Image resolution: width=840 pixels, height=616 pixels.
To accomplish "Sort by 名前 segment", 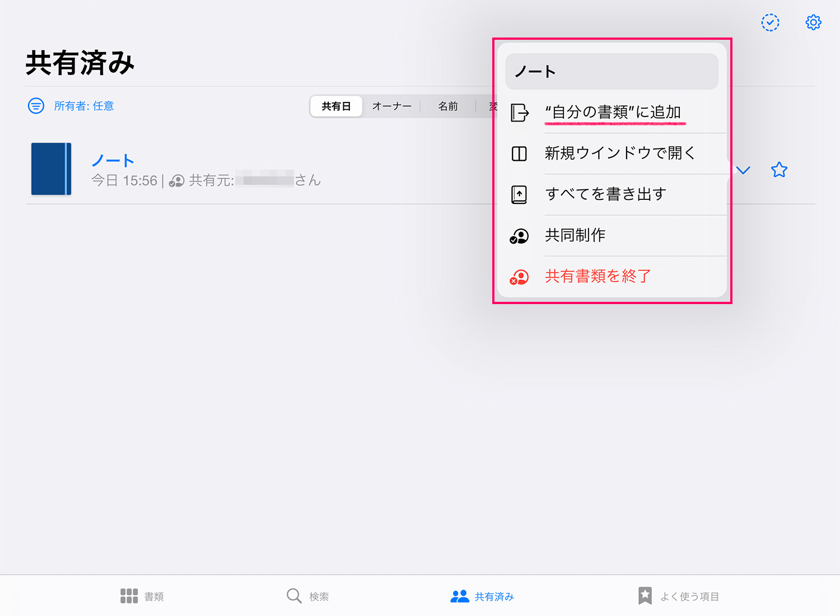I will [x=448, y=106].
